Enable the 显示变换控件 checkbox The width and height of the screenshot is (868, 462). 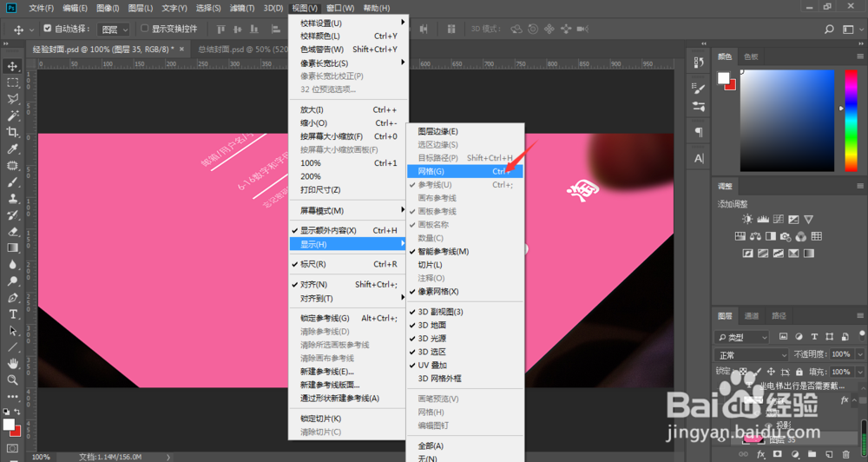click(144, 29)
